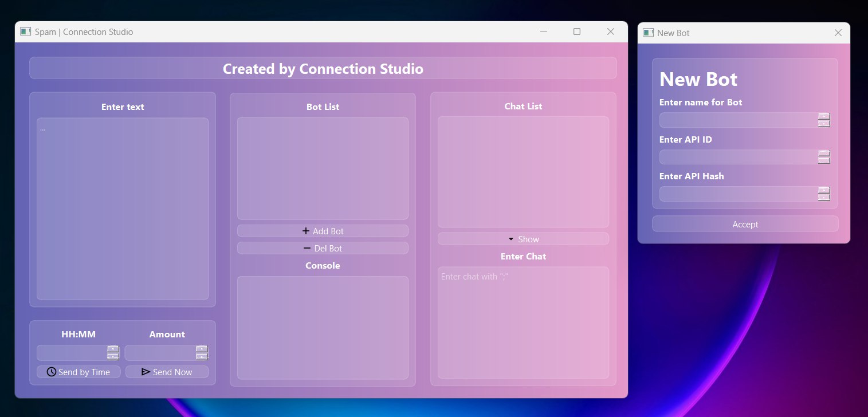Click the 'Enter name for Bot' label

701,102
